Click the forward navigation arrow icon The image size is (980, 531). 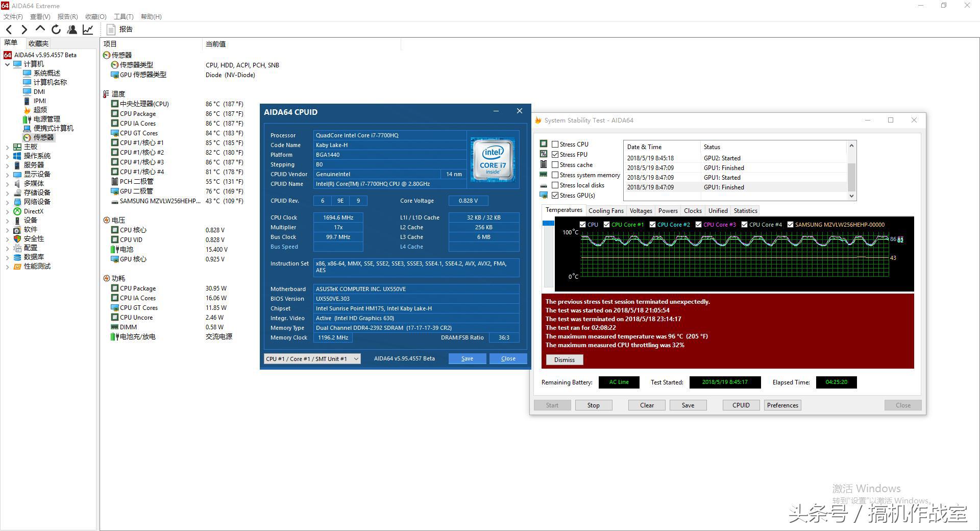(x=24, y=30)
